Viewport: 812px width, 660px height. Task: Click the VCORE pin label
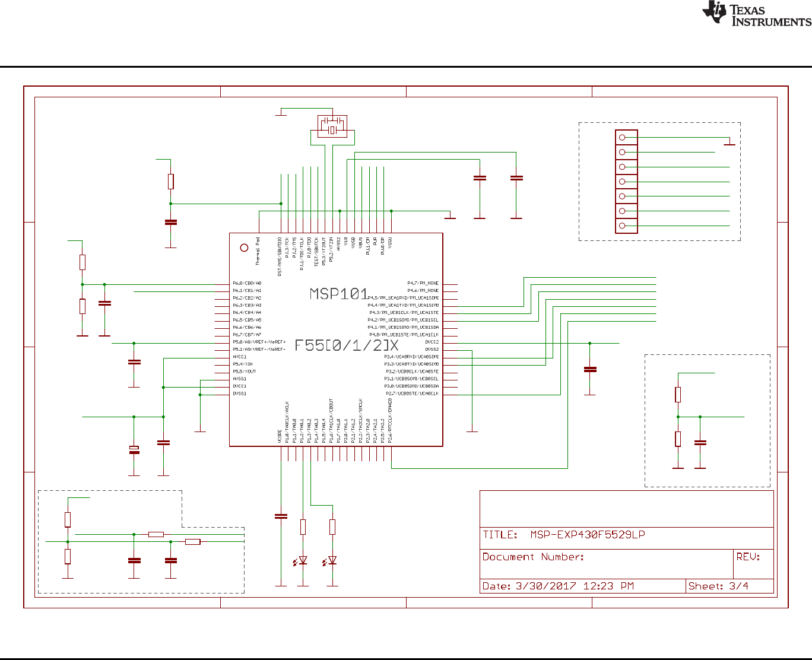(x=280, y=436)
